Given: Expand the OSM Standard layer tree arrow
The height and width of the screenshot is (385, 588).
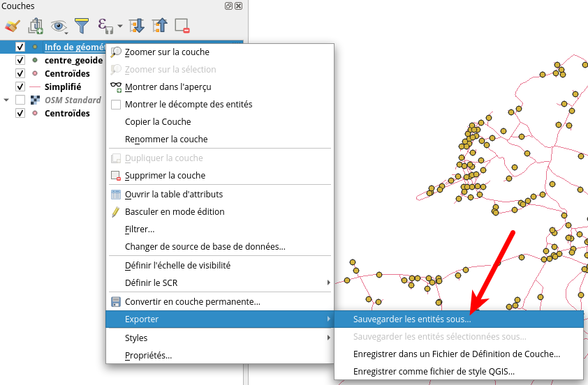Looking at the screenshot, I should tap(6, 100).
